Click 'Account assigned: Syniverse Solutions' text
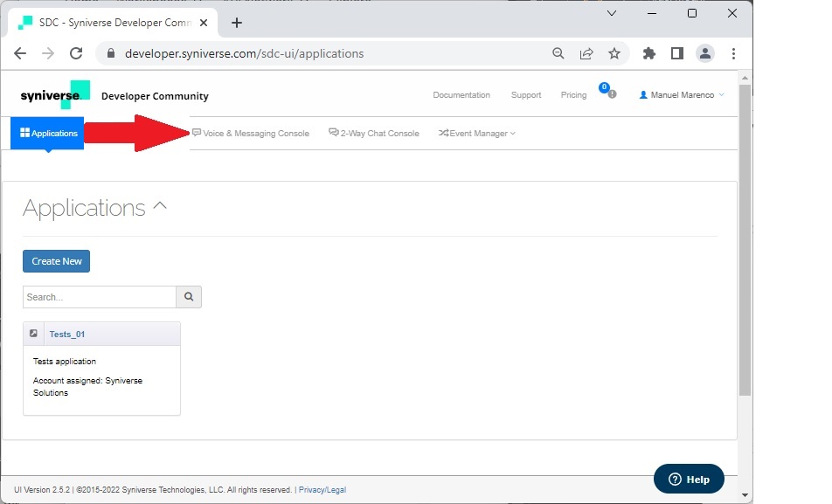Viewport: 832px width, 504px height. click(x=87, y=387)
